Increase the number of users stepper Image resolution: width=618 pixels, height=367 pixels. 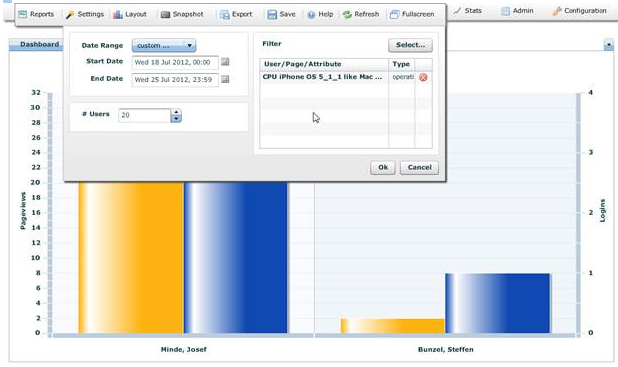tap(176, 112)
